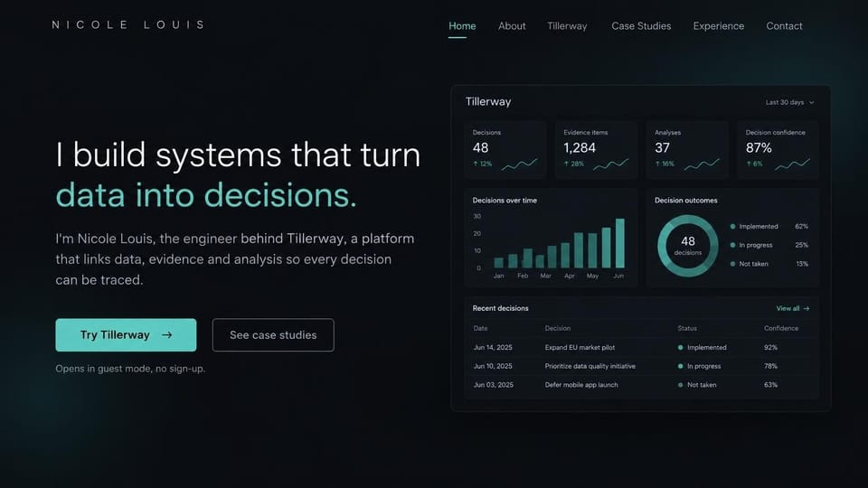Click the Jun 10, 2025 date cell
The image size is (868, 488).
pos(493,366)
